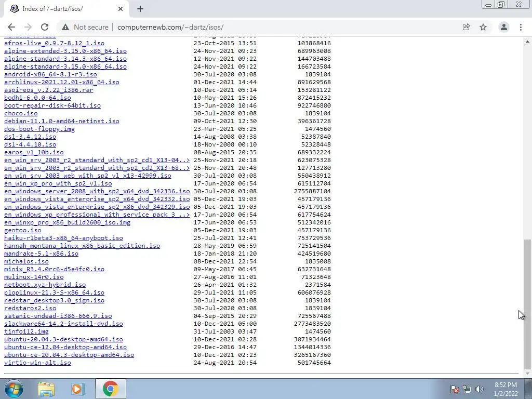
Task: Download earos_v1_10b.iso
Action: coord(34,152)
